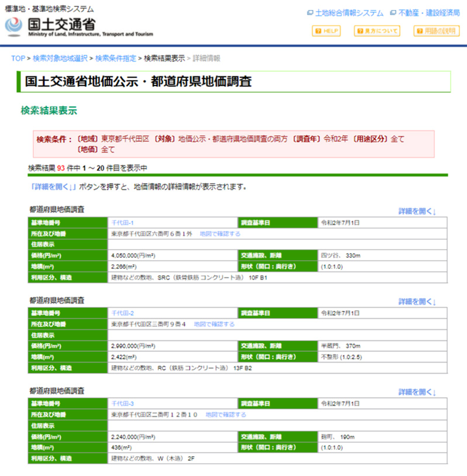Viewport: 467px width, 476px height.
Task: Open 土地総合情報システム external link
Action: click(345, 13)
